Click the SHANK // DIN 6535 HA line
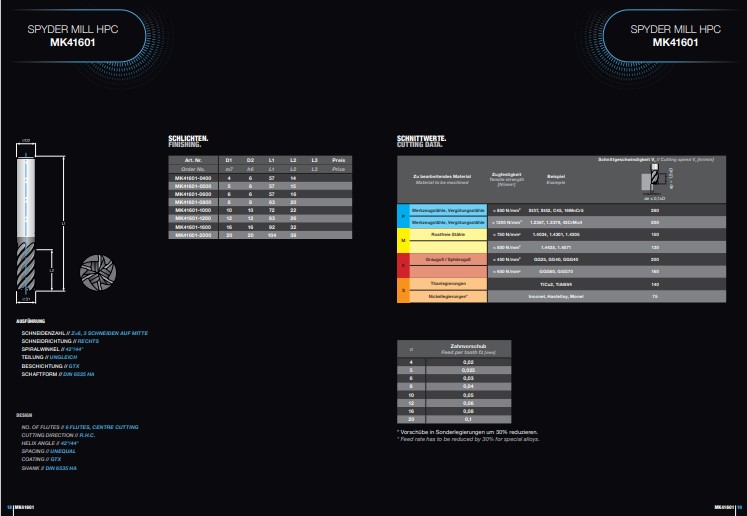The image size is (747, 516). coord(49,468)
